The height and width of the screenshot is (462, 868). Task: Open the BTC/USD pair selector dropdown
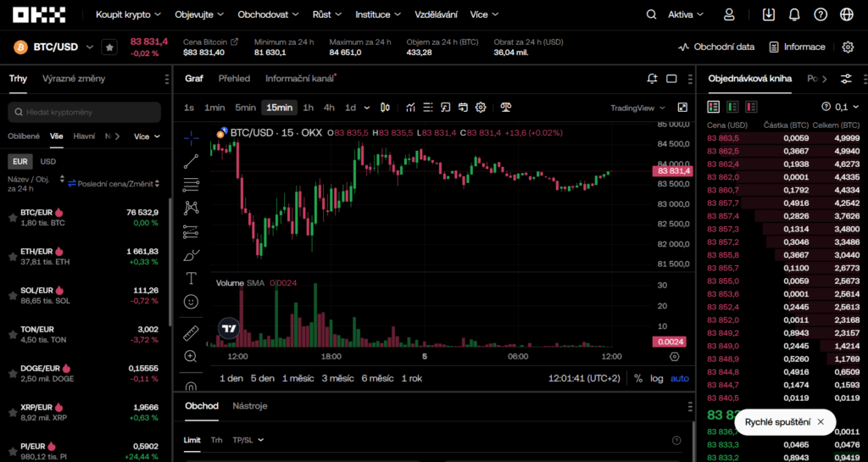[x=90, y=47]
